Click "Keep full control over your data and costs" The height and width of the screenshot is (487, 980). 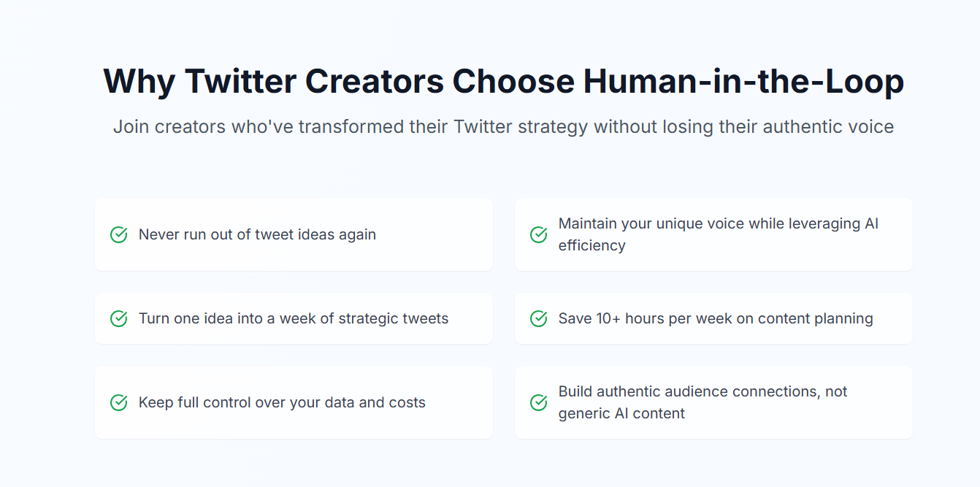pos(282,402)
